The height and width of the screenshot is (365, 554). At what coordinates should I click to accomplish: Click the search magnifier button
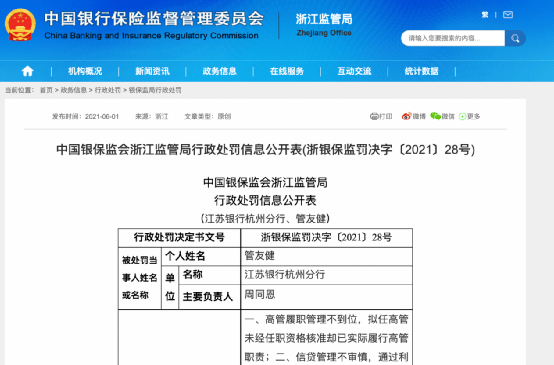pyautogui.click(x=515, y=38)
